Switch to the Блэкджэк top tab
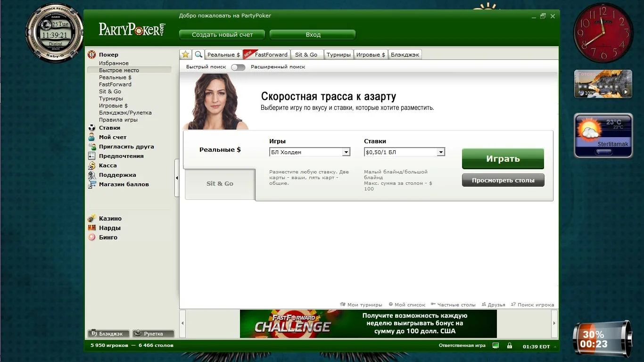 (405, 55)
